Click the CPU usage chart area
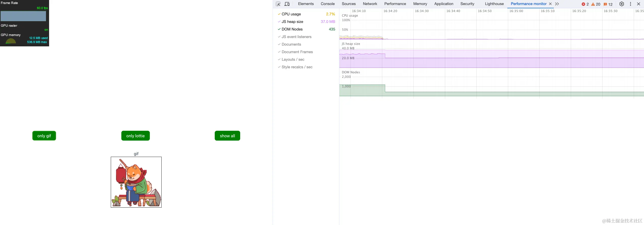Screen dimensions: 644x225 coord(491,27)
